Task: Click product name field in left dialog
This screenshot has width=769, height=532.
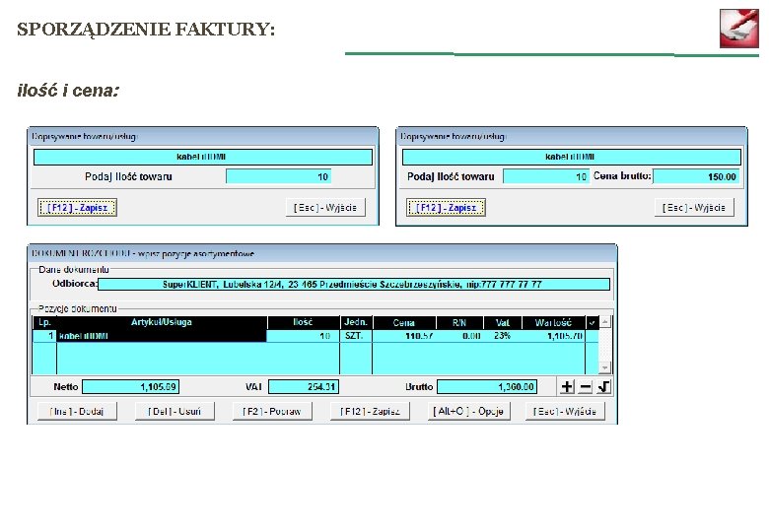Action: (x=203, y=157)
